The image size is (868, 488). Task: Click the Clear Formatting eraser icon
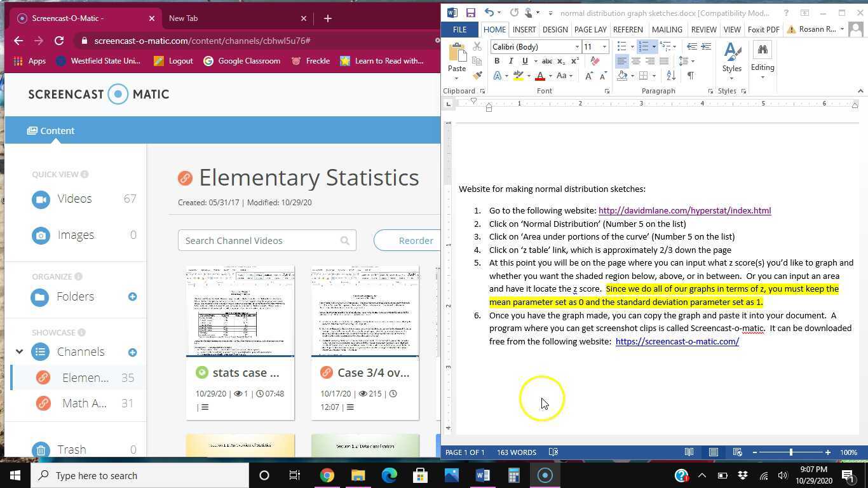click(595, 61)
